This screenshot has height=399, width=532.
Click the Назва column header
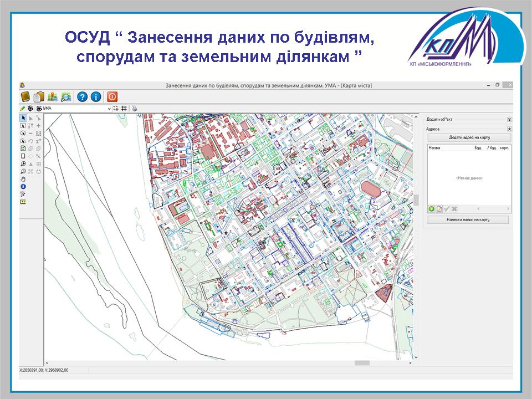(x=435, y=148)
